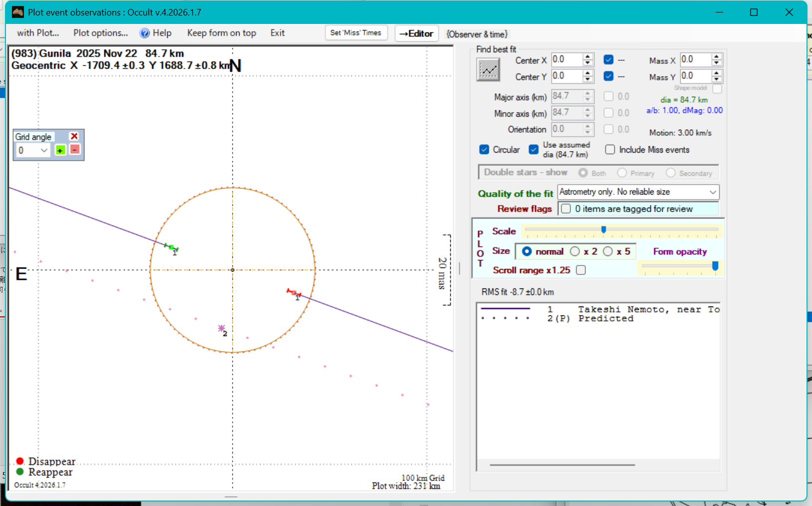Open the Grid angle value dropdown
Screen dimensions: 812x506
44,150
